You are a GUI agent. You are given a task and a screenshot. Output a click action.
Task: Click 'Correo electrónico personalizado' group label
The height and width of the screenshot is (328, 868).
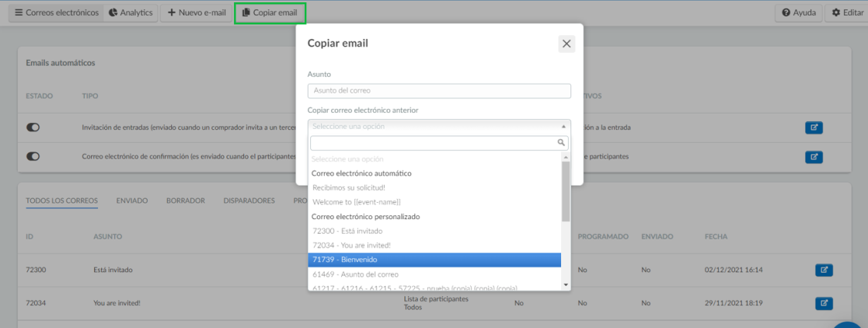[x=366, y=216]
